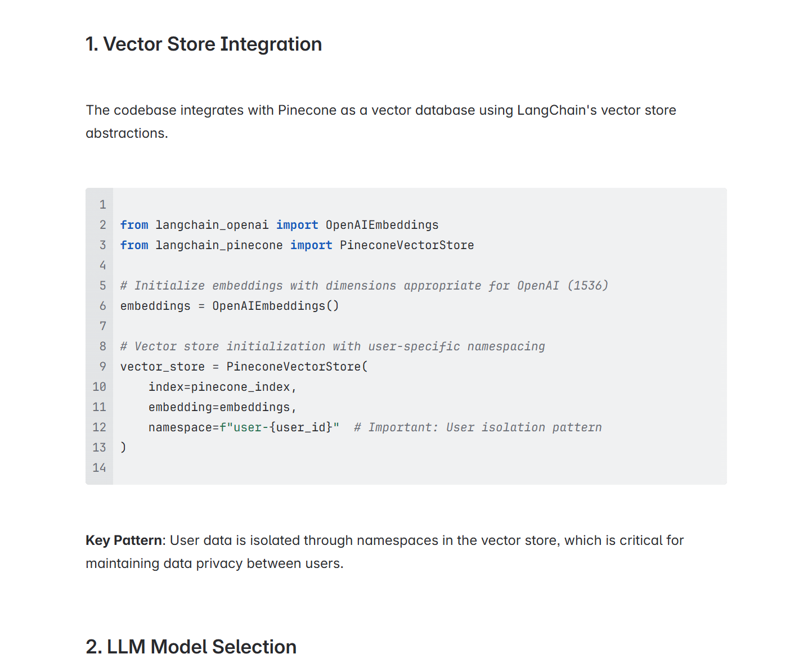Viewport: 790px width, 672px height.
Task: Click the bold "Key Pattern" label
Action: 124,540
